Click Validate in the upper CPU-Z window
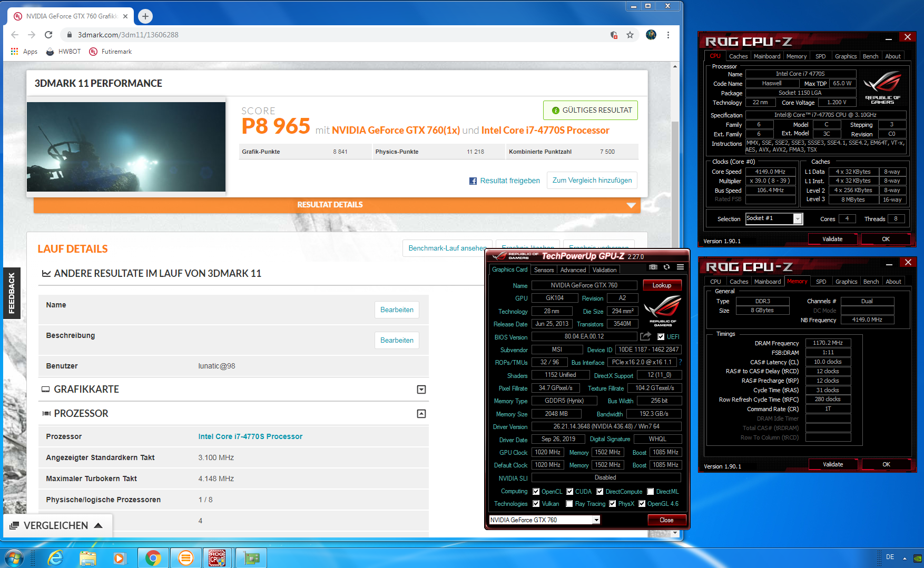Screen dimensions: 924x568 (x=832, y=239)
